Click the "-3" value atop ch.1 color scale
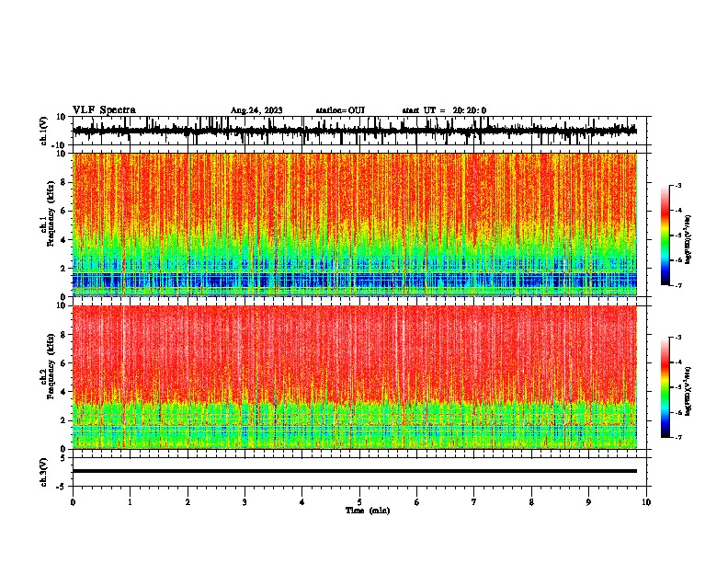The width and height of the screenshot is (728, 563). pyautogui.click(x=678, y=185)
